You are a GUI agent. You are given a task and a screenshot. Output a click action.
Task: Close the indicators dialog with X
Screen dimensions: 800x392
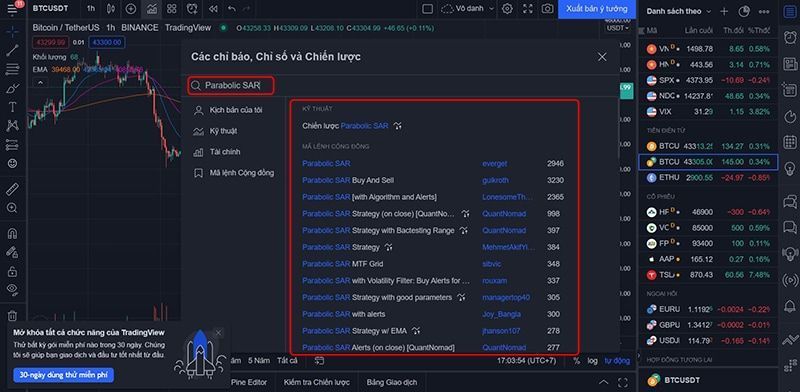[x=602, y=57]
